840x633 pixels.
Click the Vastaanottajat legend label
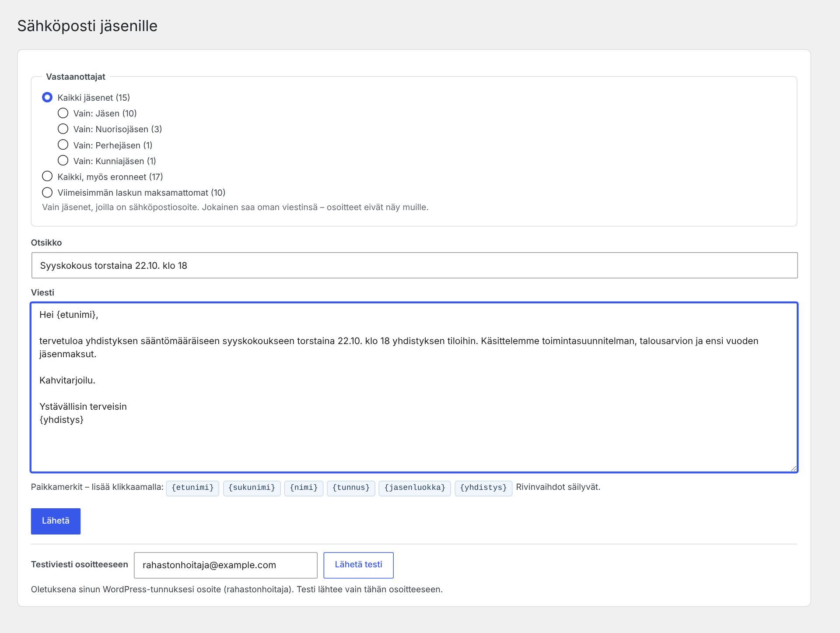tap(76, 77)
